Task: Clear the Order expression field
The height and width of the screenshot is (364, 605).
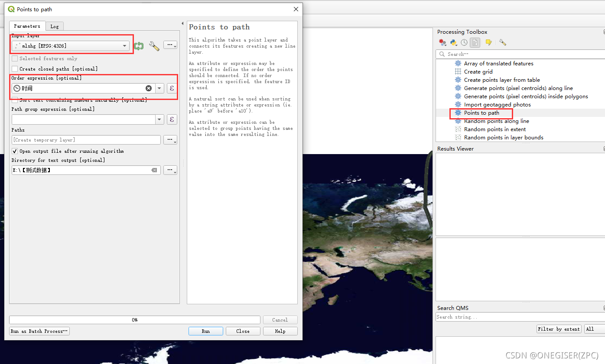Action: coord(149,88)
